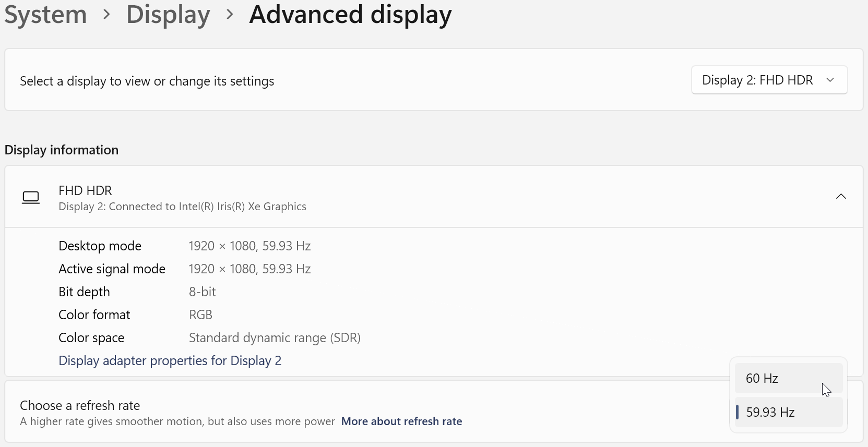
Task: Click the Choose a refresh rate label
Action: pyautogui.click(x=80, y=405)
